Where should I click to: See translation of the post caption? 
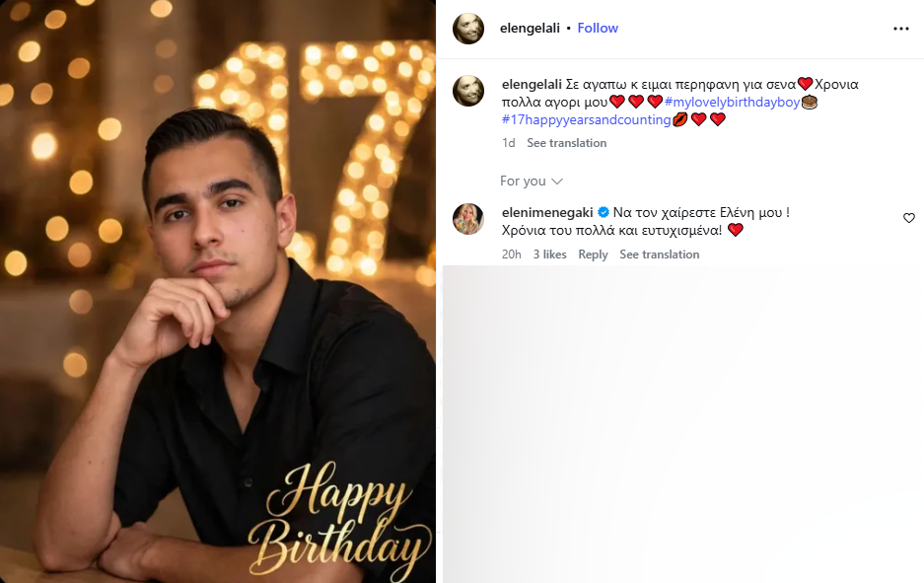click(566, 143)
